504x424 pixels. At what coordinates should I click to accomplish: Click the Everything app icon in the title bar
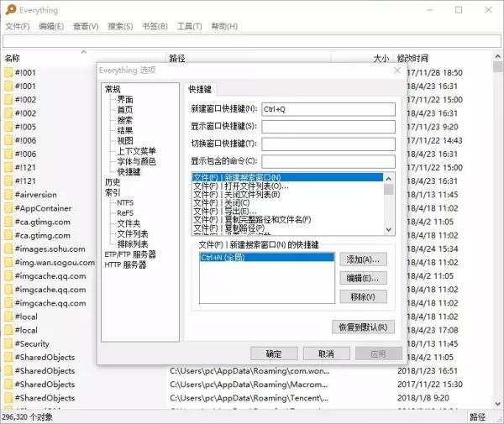coord(9,10)
